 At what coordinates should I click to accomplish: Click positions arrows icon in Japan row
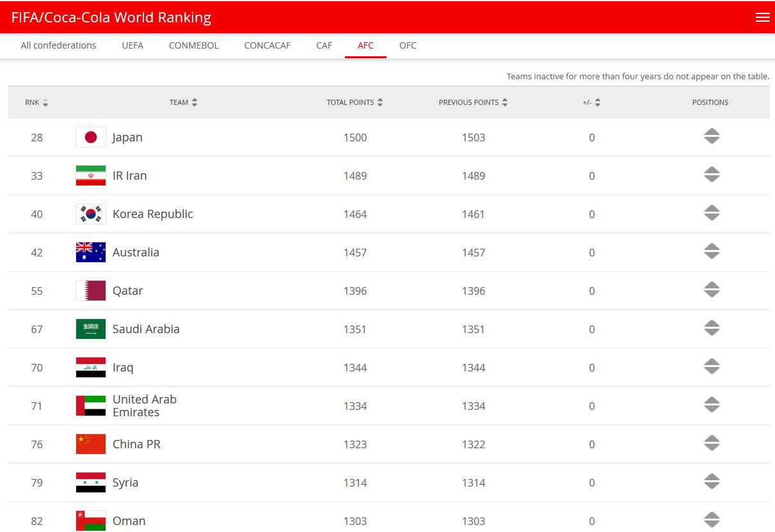(x=712, y=137)
